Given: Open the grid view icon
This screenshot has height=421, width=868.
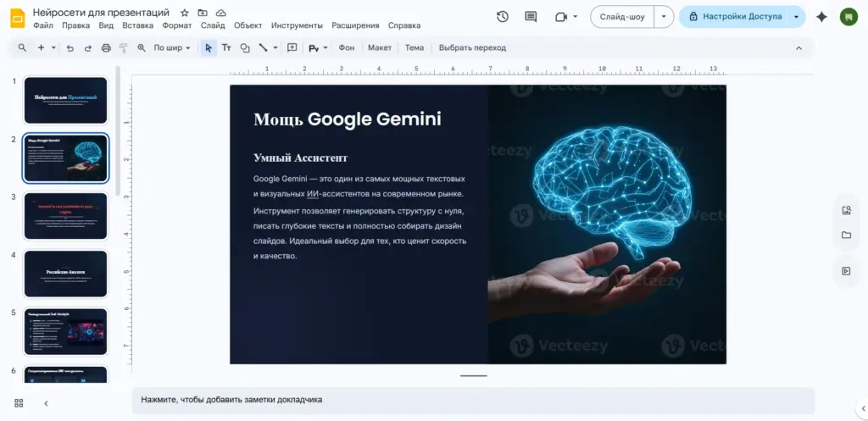Looking at the screenshot, I should tap(19, 403).
